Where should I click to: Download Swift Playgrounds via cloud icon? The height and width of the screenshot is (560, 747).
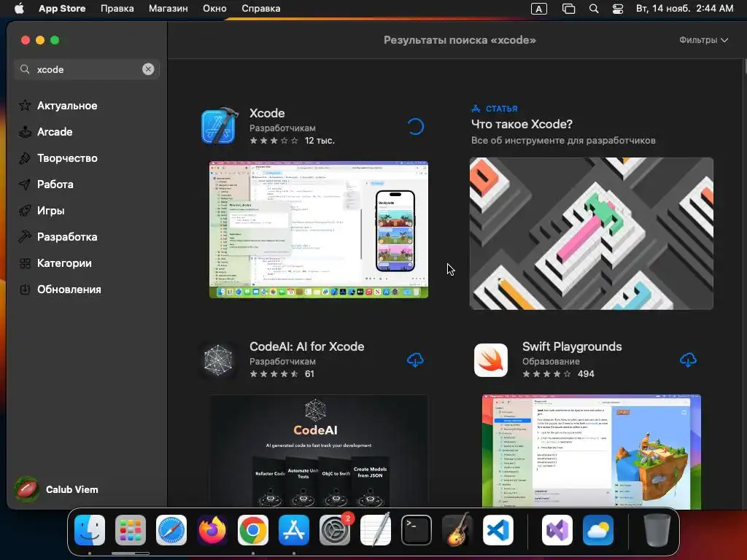[688, 360]
